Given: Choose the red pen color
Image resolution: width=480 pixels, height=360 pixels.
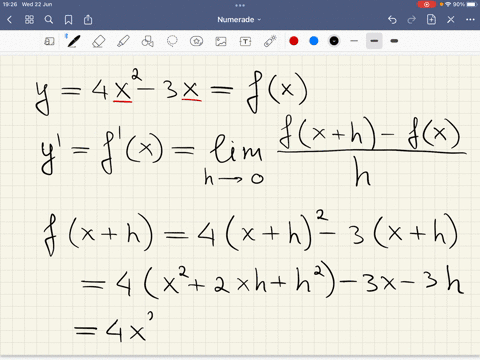Looking at the screenshot, I should (x=294, y=41).
